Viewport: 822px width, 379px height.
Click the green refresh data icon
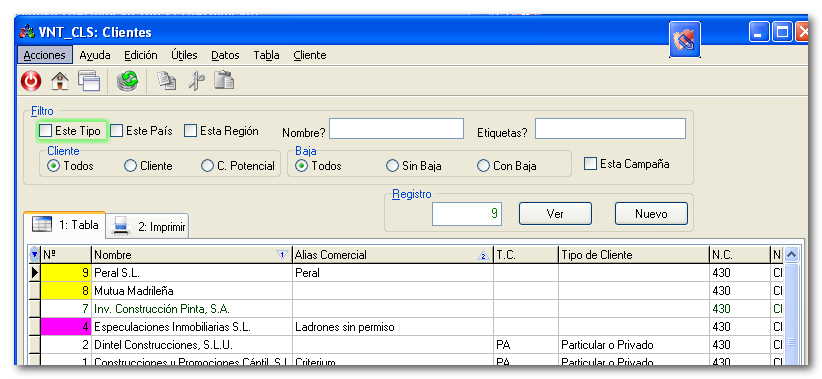tap(127, 81)
